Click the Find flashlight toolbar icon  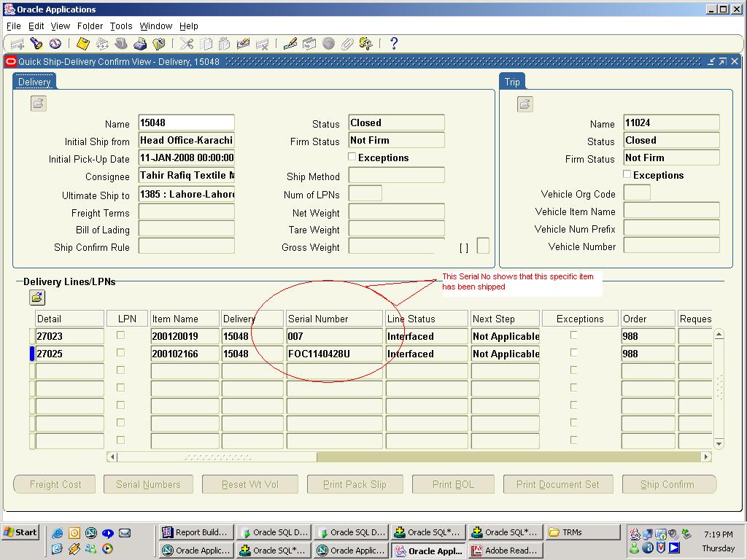pyautogui.click(x=36, y=44)
